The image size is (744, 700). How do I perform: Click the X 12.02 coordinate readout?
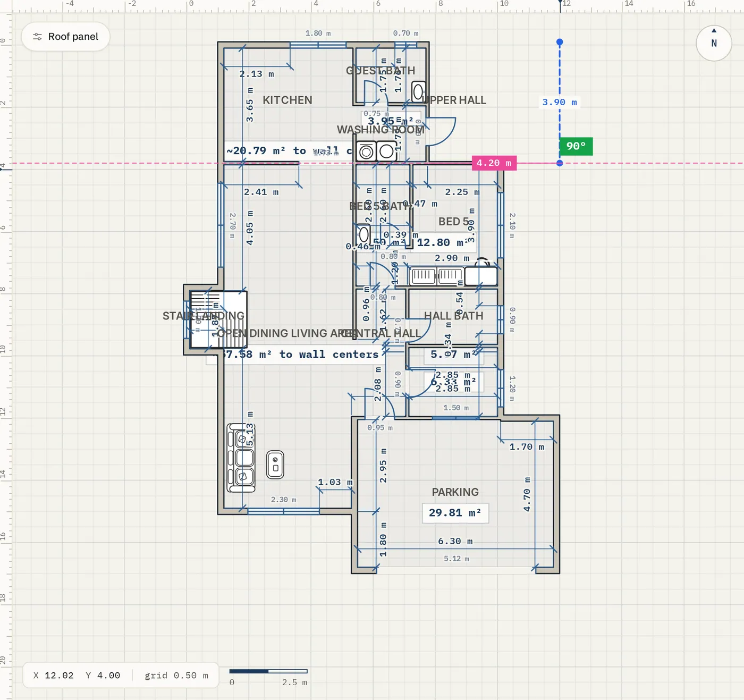coord(53,676)
